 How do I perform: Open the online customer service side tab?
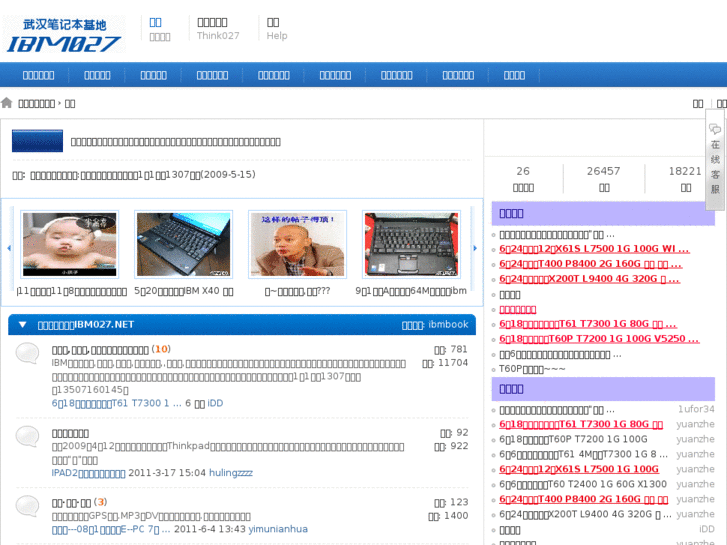click(x=715, y=162)
